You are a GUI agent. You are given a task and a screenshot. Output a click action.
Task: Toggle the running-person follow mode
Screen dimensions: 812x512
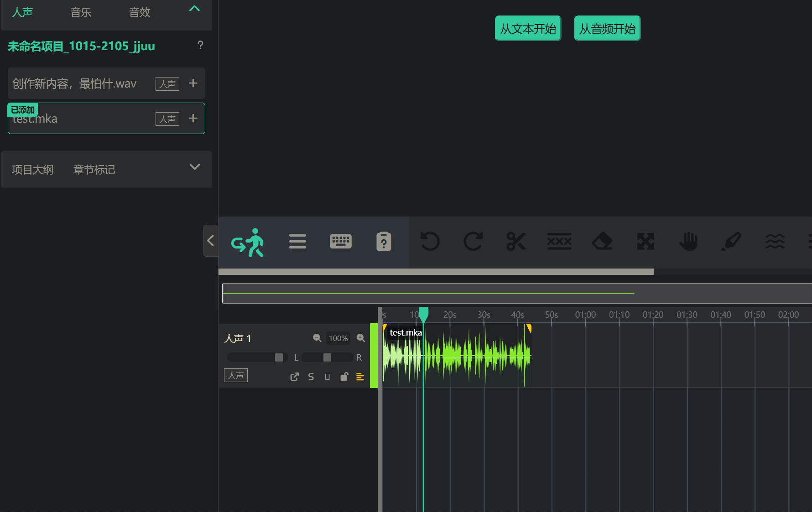click(x=248, y=242)
